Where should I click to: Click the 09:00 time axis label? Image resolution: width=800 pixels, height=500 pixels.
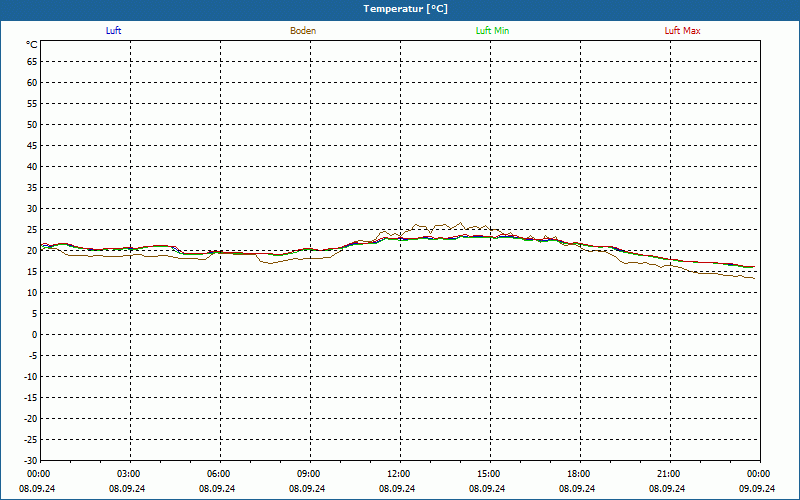310,474
